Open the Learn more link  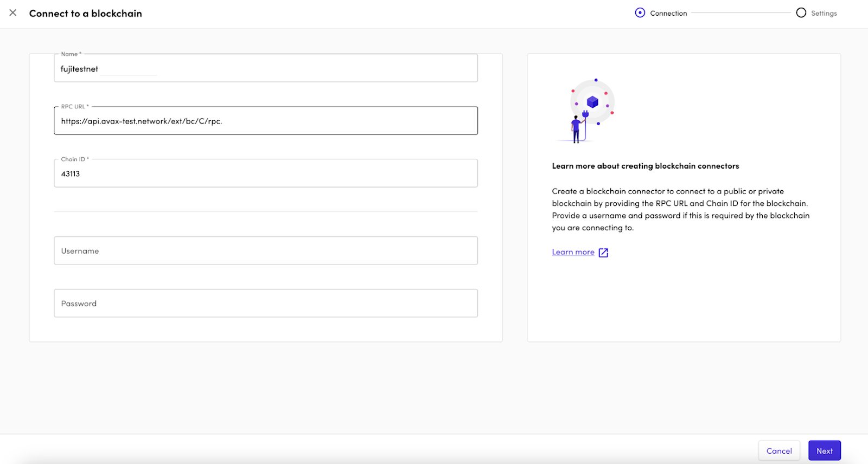573,252
